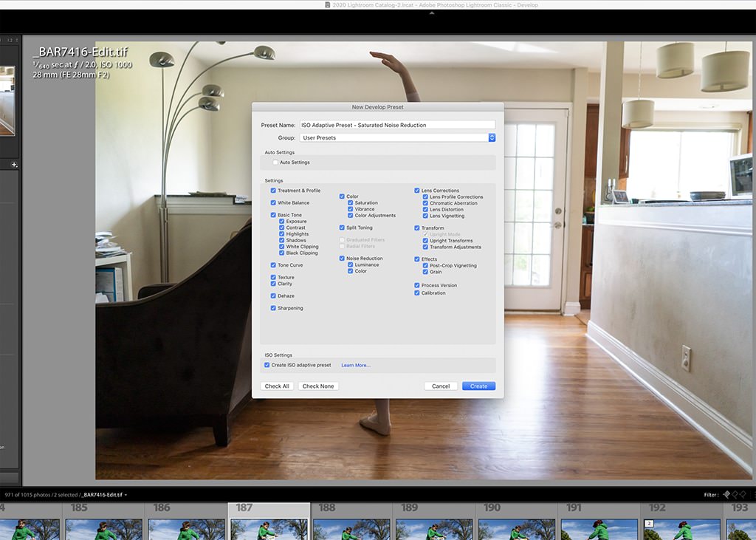Toggle the Transform group checkbox
Screen dimensions: 756x540
click(417, 228)
